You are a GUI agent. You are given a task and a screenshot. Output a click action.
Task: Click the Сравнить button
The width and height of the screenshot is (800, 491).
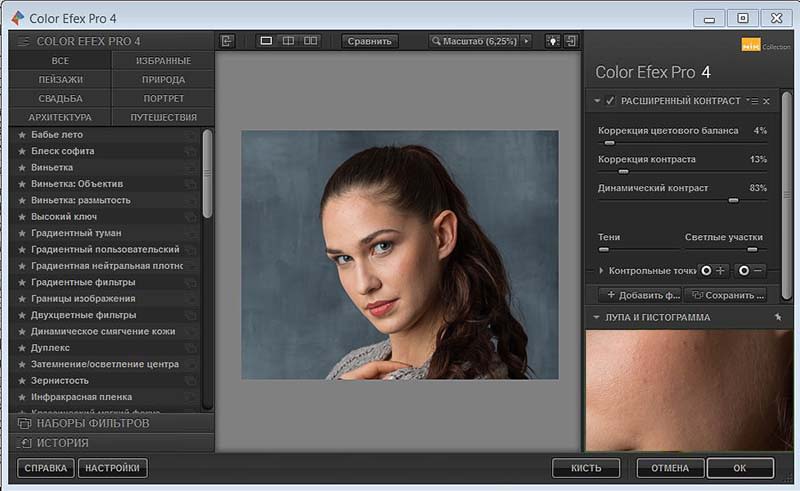click(x=370, y=41)
